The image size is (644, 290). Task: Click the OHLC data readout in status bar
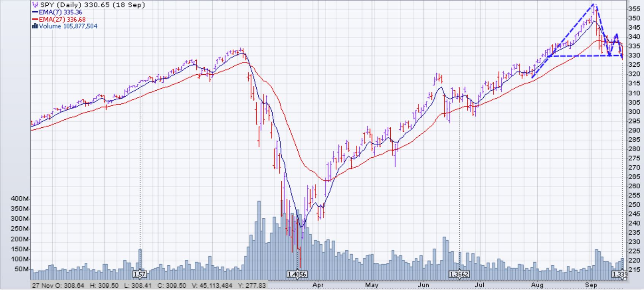[x=149, y=285]
